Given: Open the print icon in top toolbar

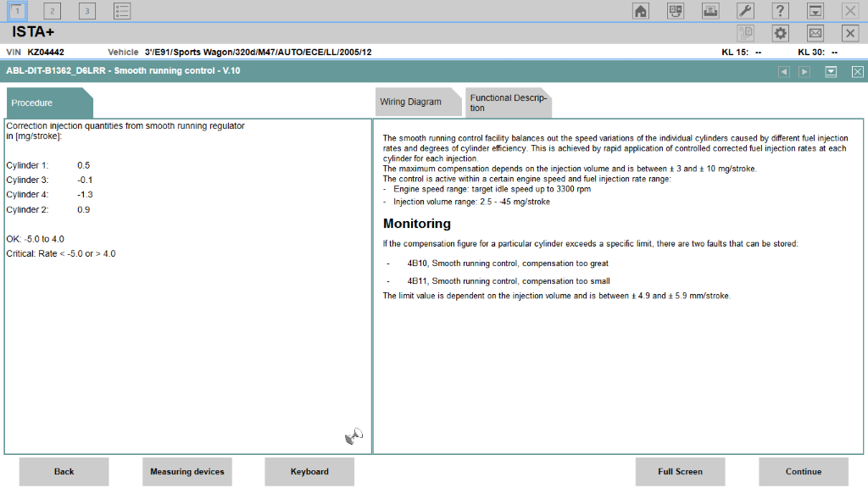Looking at the screenshot, I should pos(710,11).
